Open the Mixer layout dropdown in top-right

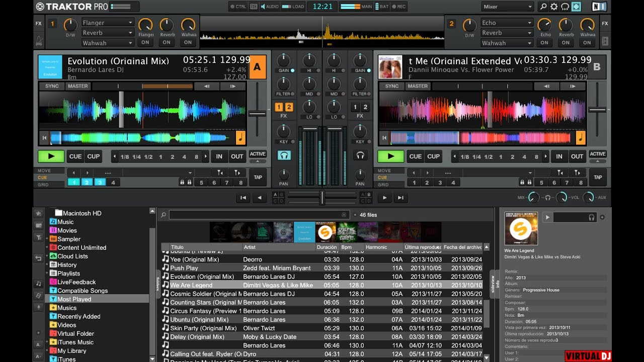click(507, 6)
